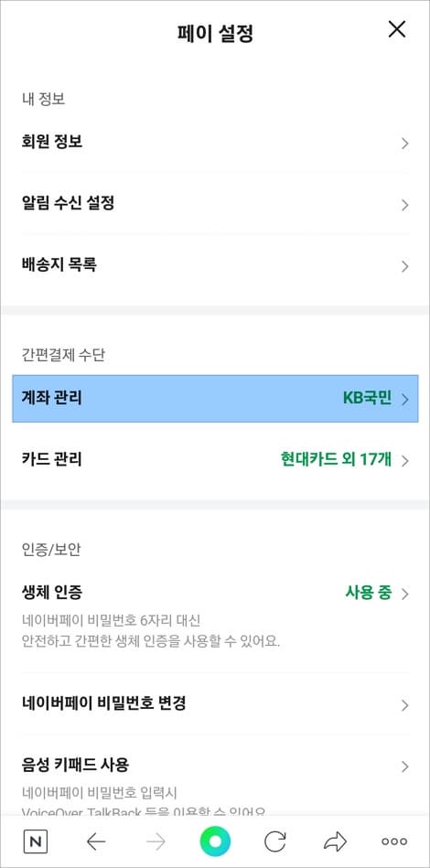Tap the 현대카드 외 17개 link

336,459
